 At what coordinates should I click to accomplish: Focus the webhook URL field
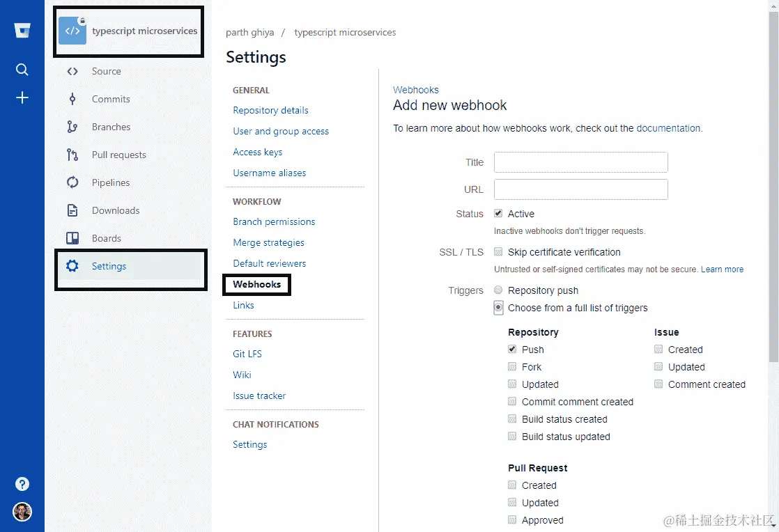click(581, 189)
